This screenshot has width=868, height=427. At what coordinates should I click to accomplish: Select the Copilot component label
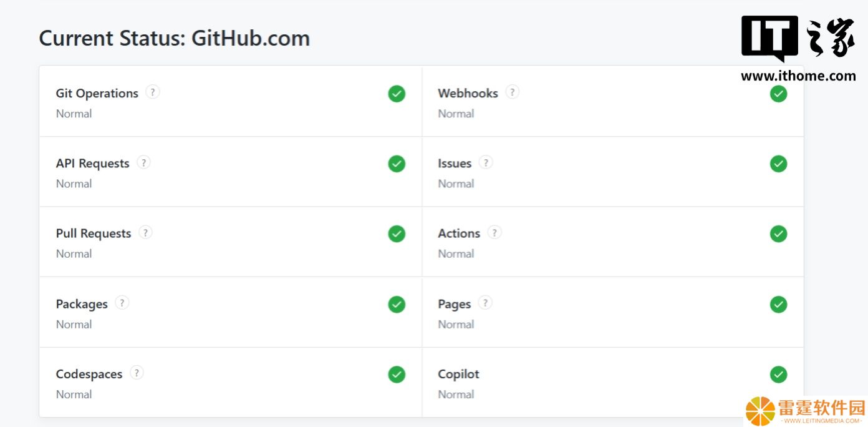pyautogui.click(x=458, y=374)
